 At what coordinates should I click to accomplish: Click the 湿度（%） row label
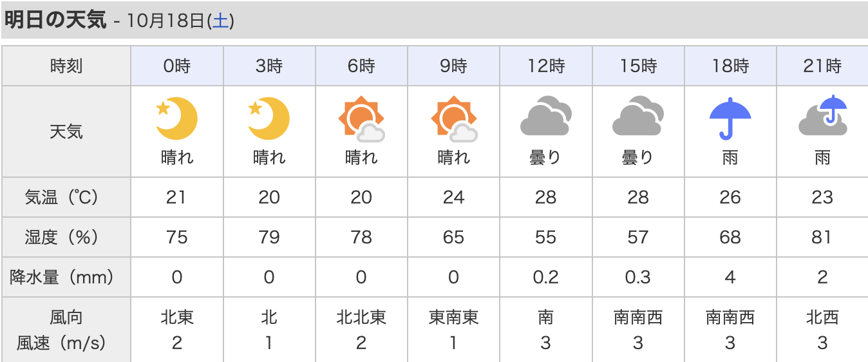coord(66,237)
